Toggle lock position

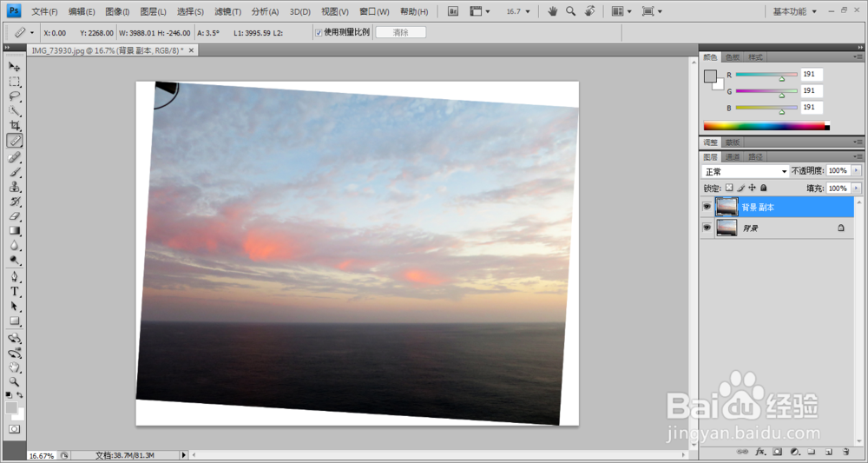[x=752, y=188]
